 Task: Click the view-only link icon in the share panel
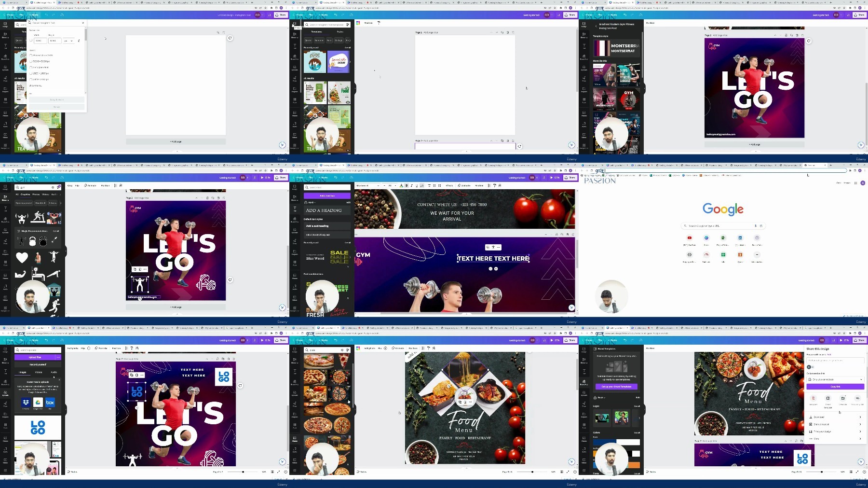click(x=857, y=398)
